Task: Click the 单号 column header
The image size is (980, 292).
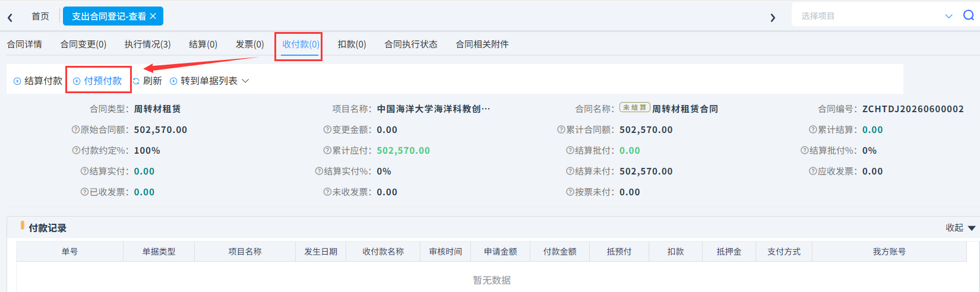Action: pyautogui.click(x=69, y=252)
